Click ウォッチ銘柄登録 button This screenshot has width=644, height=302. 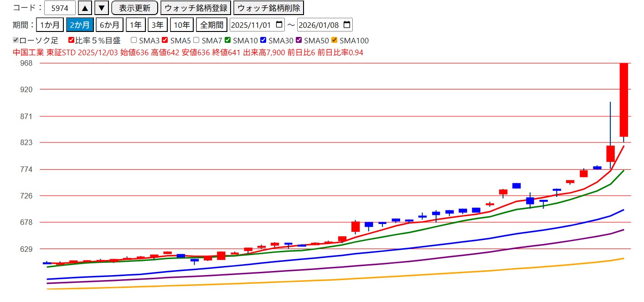(x=196, y=8)
